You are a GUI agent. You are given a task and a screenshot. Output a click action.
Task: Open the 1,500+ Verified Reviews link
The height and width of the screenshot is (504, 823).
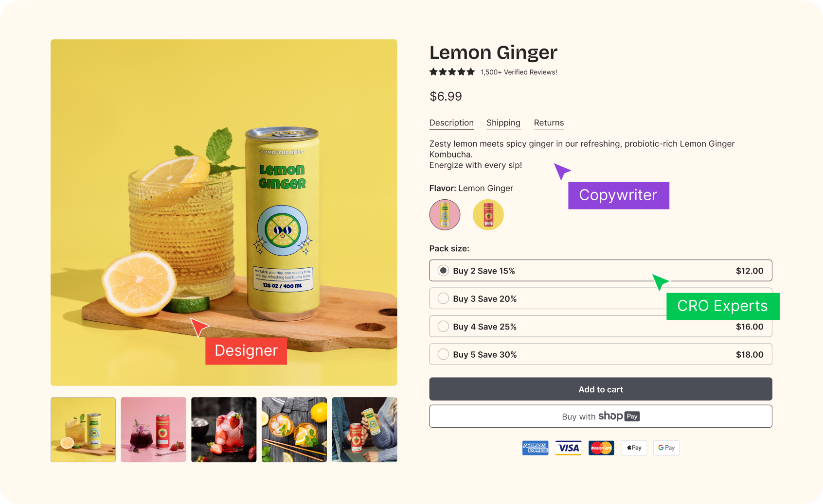519,72
